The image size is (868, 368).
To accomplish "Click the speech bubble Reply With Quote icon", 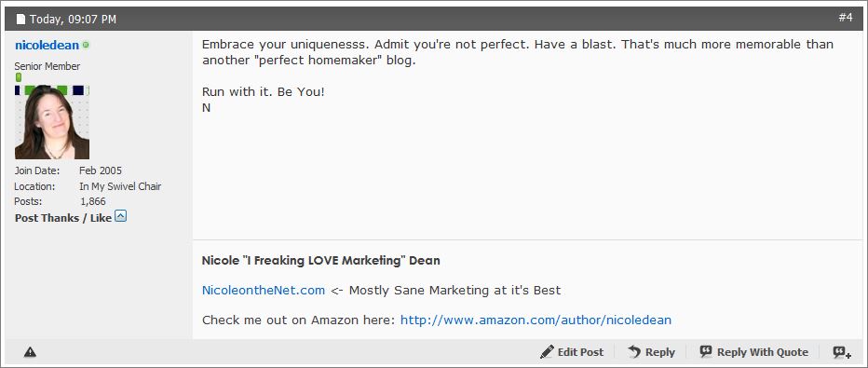I will tap(706, 351).
